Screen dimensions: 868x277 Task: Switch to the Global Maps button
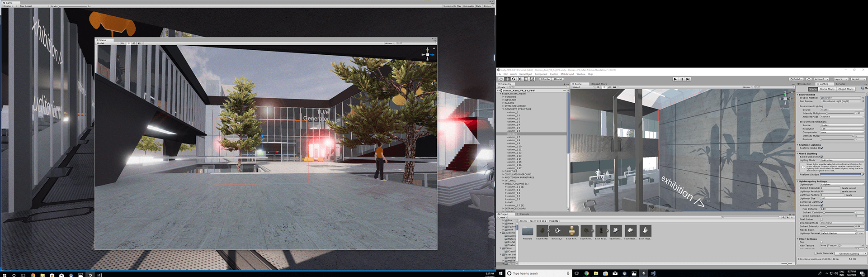point(827,89)
